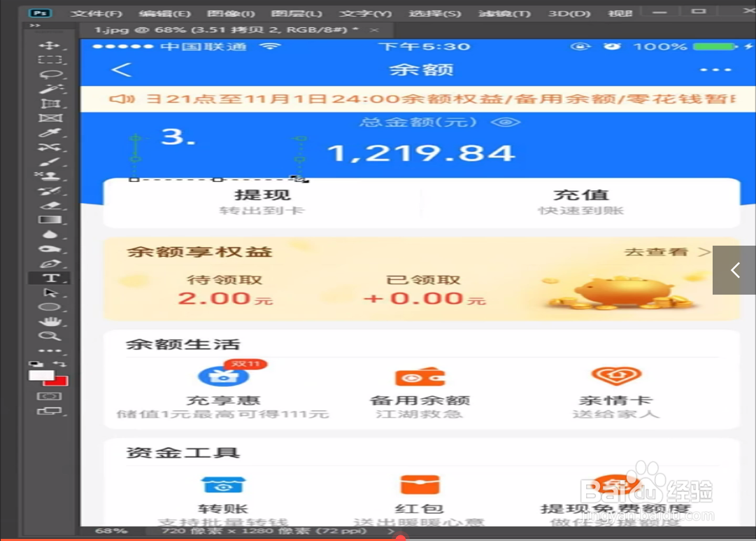This screenshot has width=756, height=541.
Task: Click the text layer showing 3.
Action: pos(178,137)
